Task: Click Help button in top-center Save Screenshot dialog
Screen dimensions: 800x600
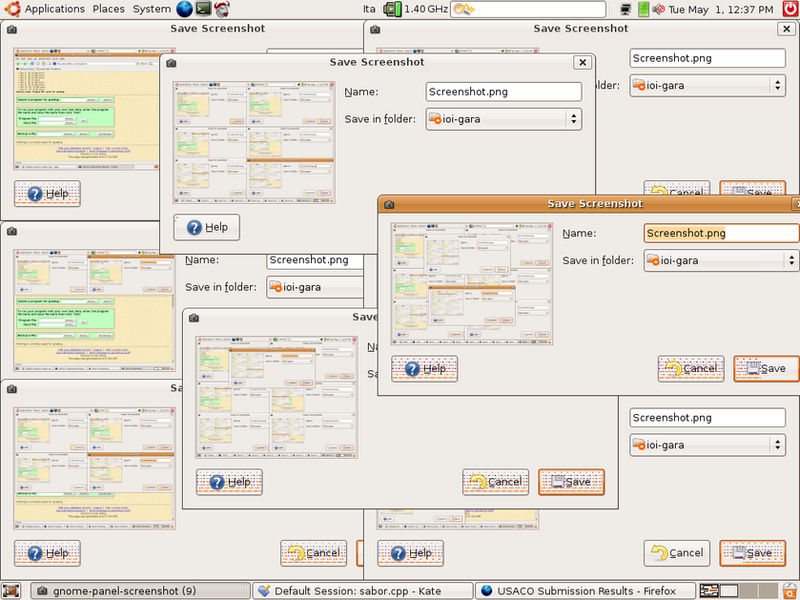Action: (207, 227)
